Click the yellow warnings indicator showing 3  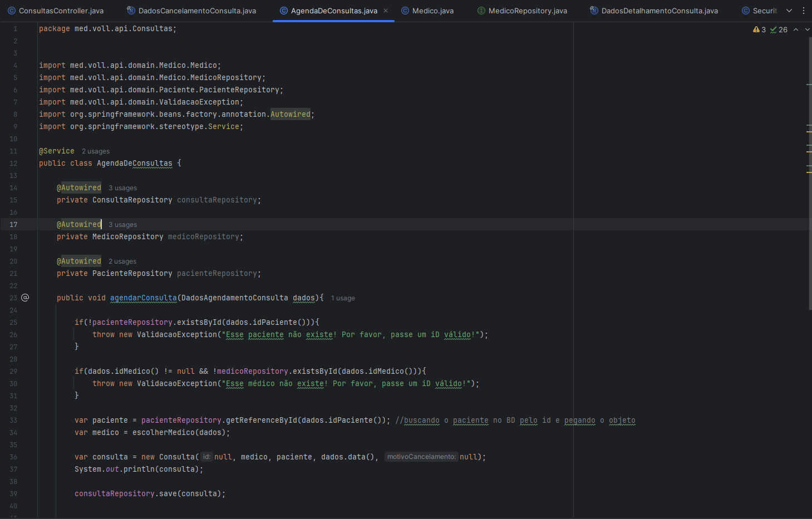pyautogui.click(x=759, y=29)
